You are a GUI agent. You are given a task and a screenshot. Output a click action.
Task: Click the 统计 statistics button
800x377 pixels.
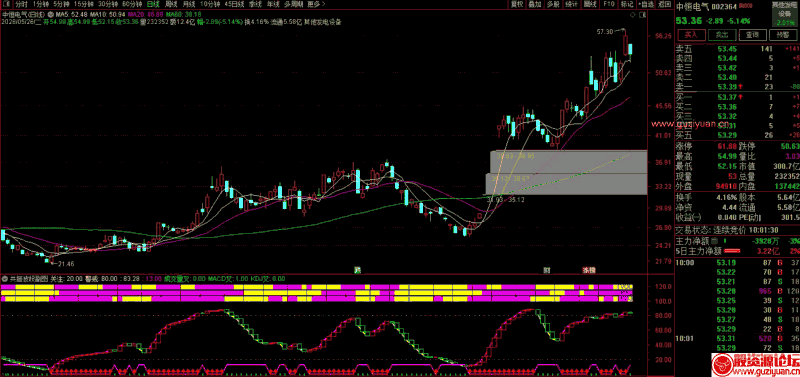click(571, 5)
